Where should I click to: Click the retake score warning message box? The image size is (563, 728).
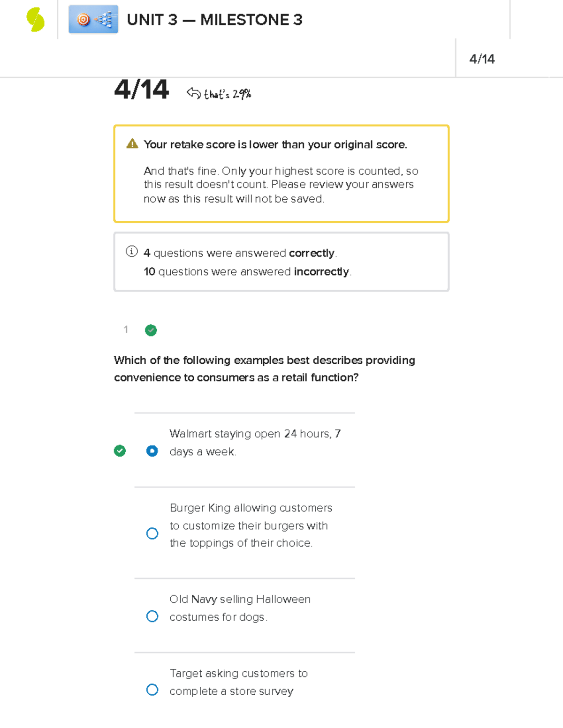(x=281, y=174)
